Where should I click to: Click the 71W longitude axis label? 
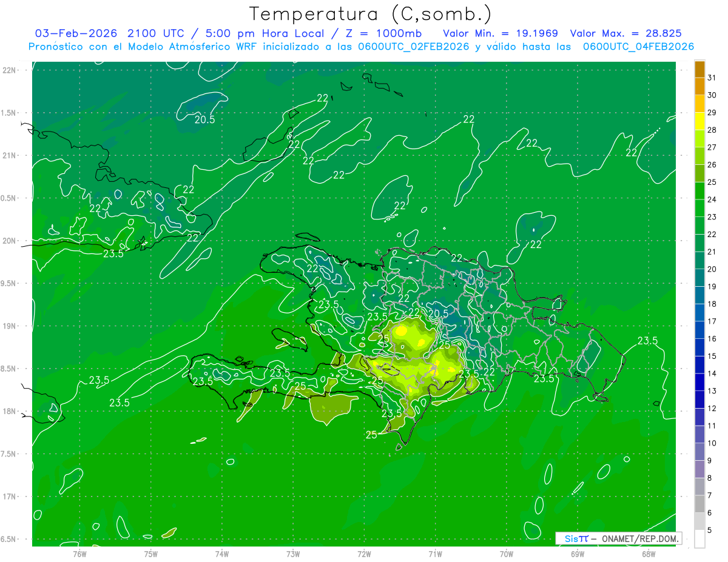[435, 554]
